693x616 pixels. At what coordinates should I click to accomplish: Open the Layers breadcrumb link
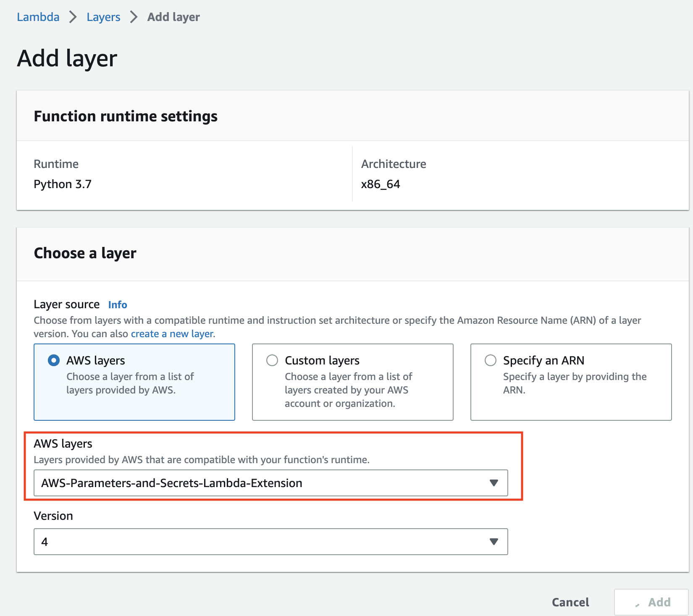point(103,17)
